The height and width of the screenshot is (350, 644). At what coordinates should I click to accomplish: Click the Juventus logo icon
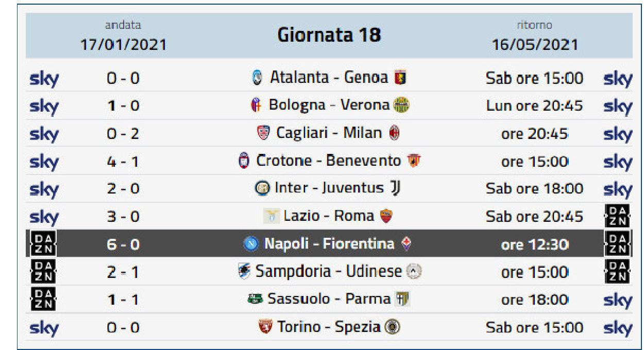point(395,188)
